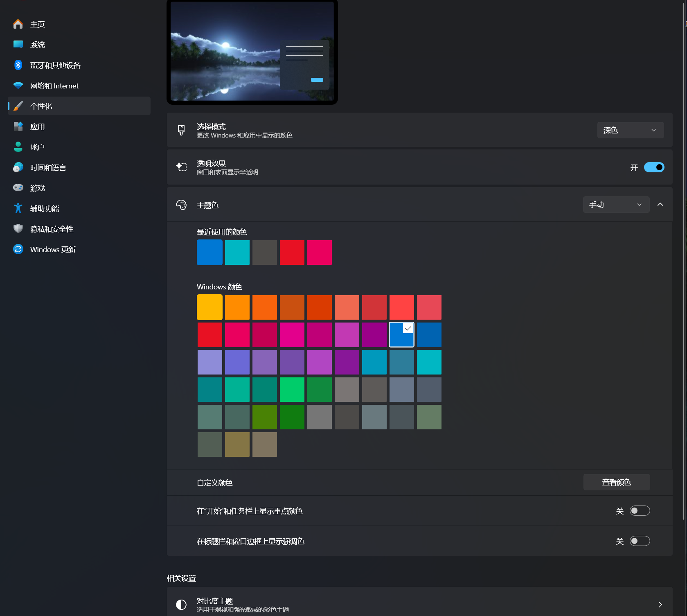Click the sparkle icon beside 透明效果
Image resolution: width=687 pixels, height=616 pixels.
coord(181,167)
